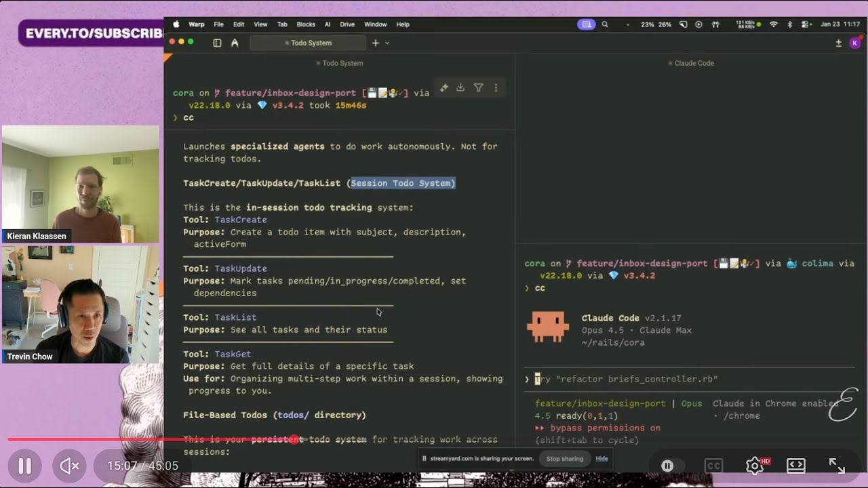The image size is (868, 488).
Task: Open the K user avatar menu
Action: pyautogui.click(x=855, y=43)
